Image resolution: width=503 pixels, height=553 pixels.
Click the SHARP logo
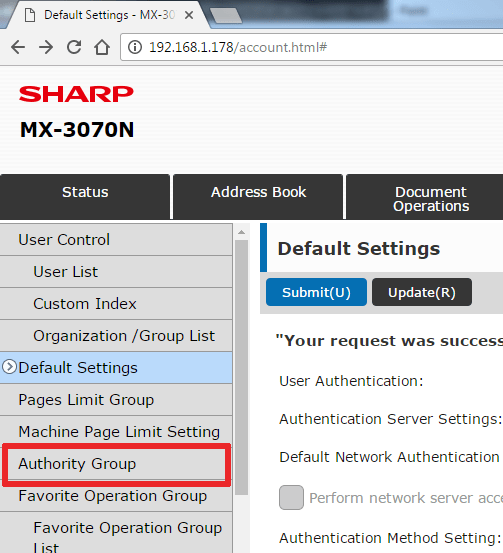tap(76, 94)
